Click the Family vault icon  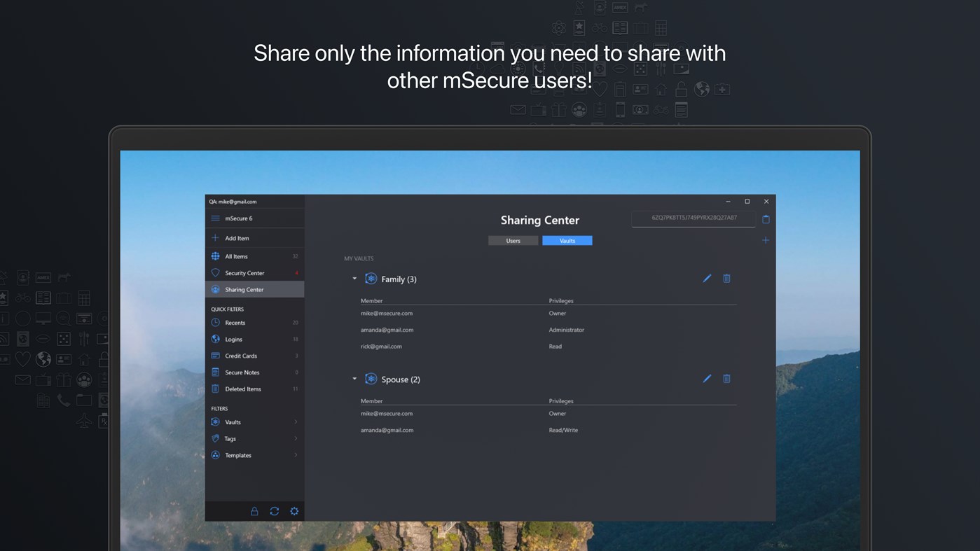pyautogui.click(x=371, y=279)
